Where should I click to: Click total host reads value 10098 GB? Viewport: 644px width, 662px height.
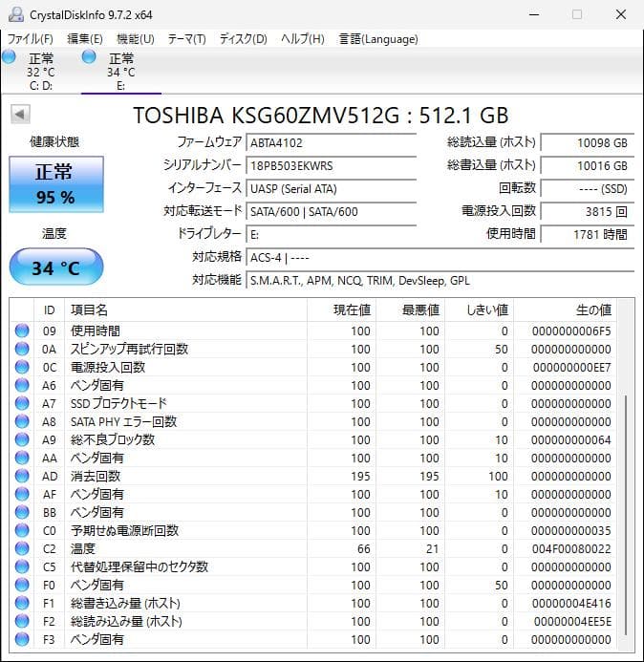tap(588, 142)
